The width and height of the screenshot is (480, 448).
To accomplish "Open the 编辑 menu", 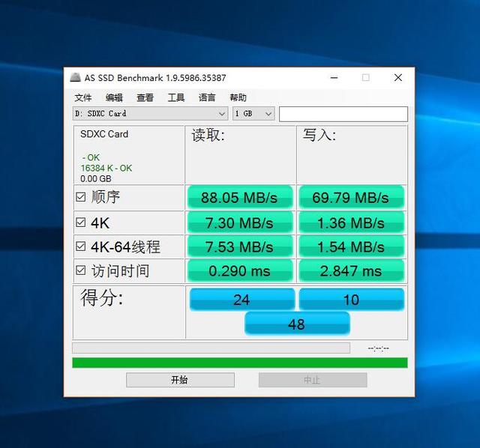I will [114, 97].
